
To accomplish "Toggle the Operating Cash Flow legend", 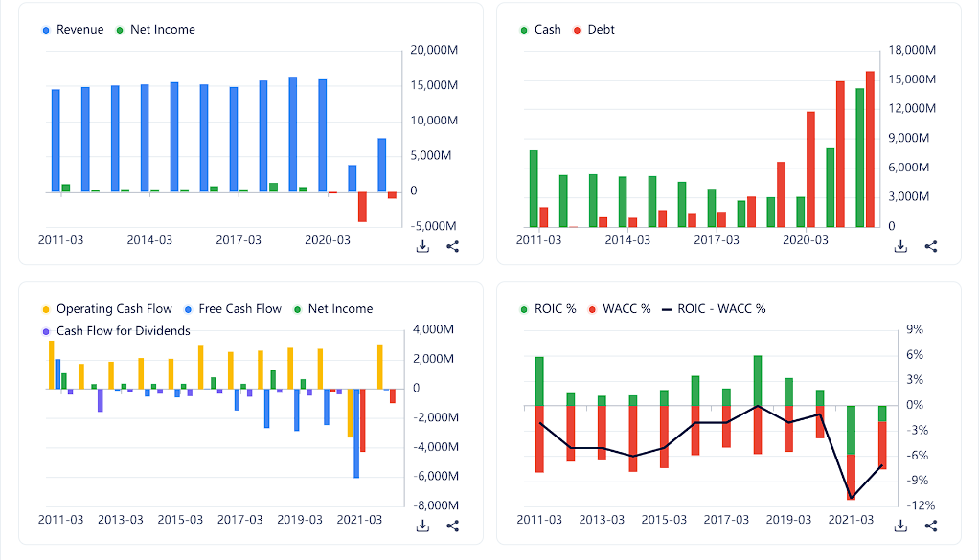I will (x=106, y=308).
